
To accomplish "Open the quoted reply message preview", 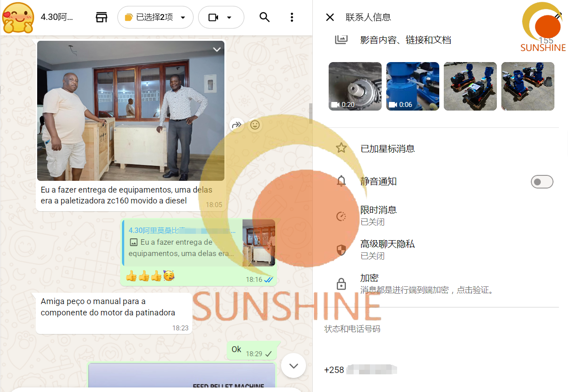I will click(199, 242).
